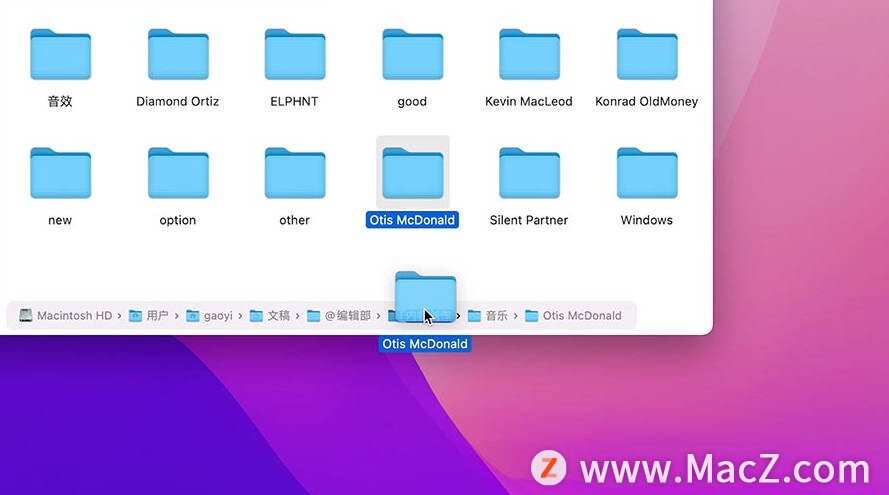Go to 用户 in the path bar
Viewport: 889px width, 495px height.
(149, 315)
